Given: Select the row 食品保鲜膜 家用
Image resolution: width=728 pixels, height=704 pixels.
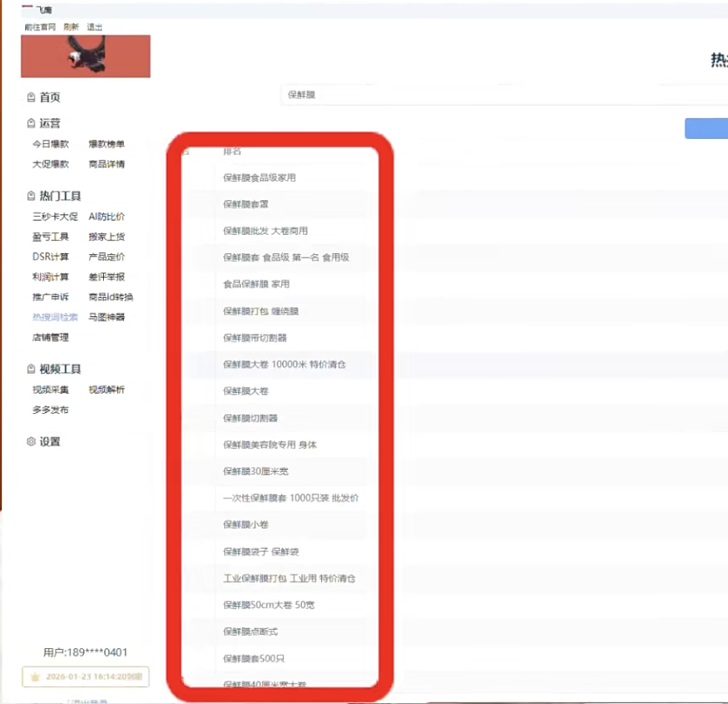Looking at the screenshot, I should click(257, 284).
